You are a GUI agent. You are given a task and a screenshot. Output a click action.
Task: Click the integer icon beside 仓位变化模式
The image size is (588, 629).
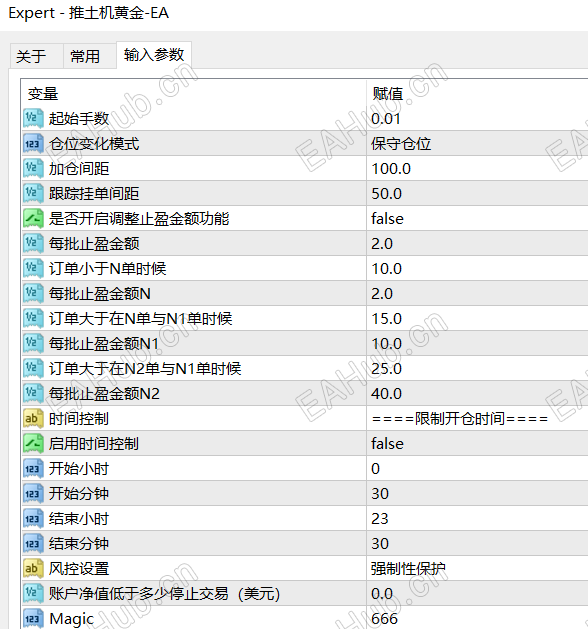[33, 144]
